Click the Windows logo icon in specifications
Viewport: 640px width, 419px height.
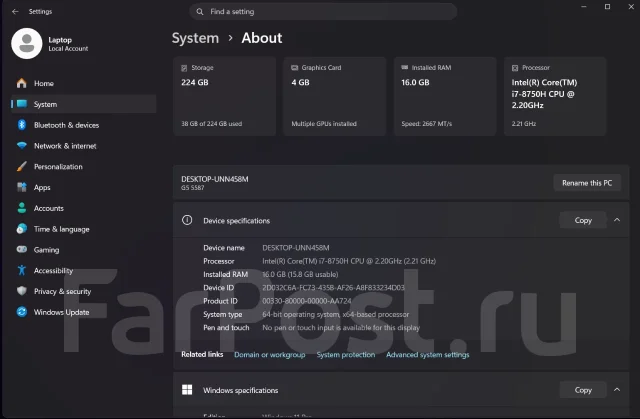pos(187,390)
